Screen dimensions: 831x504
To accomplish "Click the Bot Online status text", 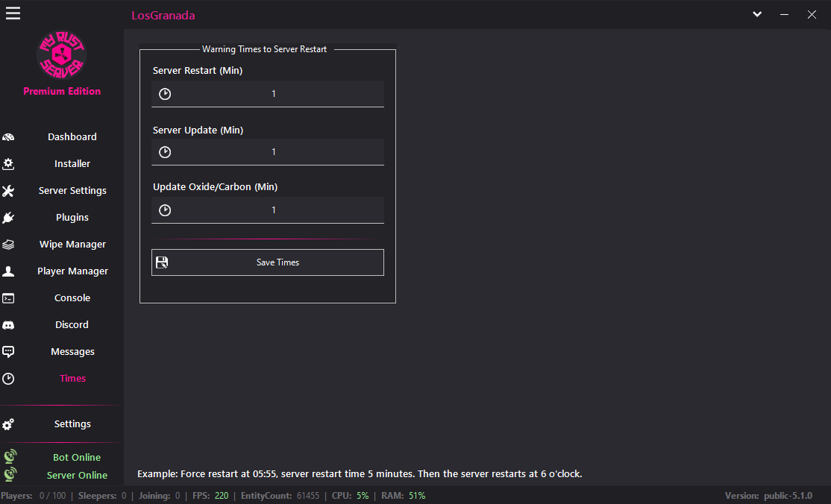I will click(77, 457).
